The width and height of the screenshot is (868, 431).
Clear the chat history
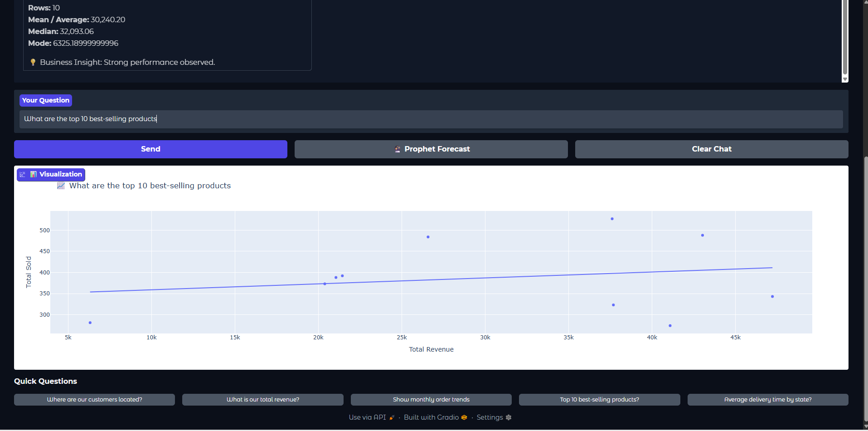711,149
